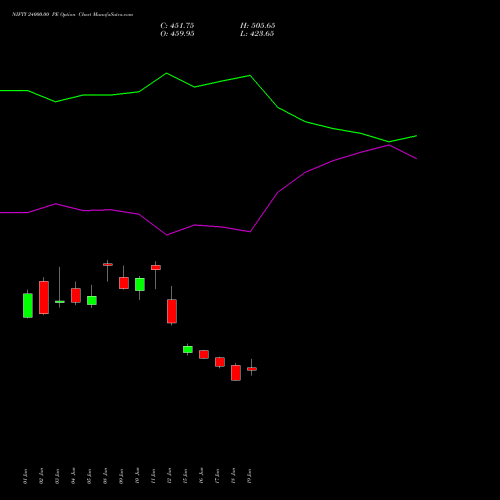Viewport: 500px width, 500px height.
Task: Click the red candle for 04 Jun
Action: pos(76,295)
